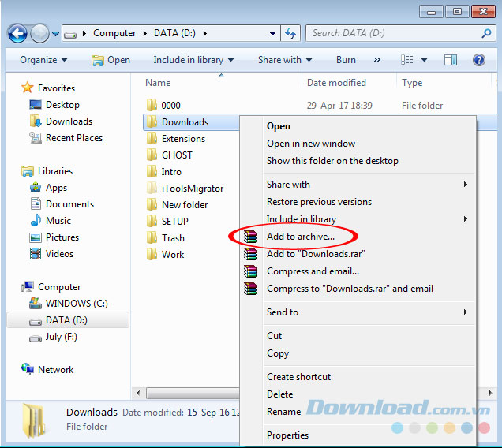Select the Extensions folder
502x448 pixels.
pos(176,139)
